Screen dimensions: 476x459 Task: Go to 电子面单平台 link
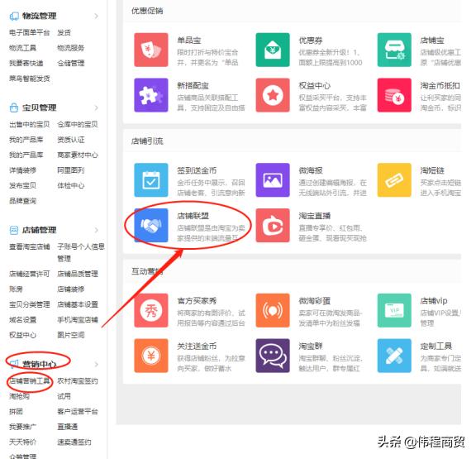[x=30, y=32]
